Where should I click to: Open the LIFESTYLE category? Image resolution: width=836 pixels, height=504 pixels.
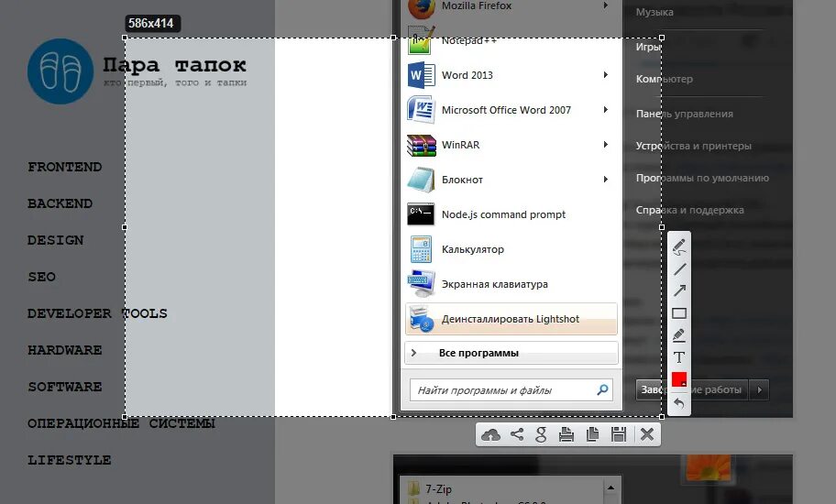pos(70,460)
